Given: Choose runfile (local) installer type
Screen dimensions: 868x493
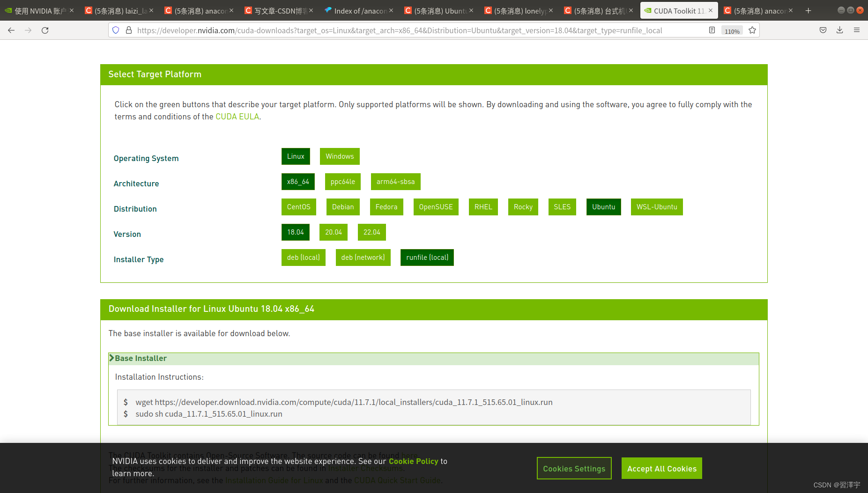Looking at the screenshot, I should (x=427, y=258).
